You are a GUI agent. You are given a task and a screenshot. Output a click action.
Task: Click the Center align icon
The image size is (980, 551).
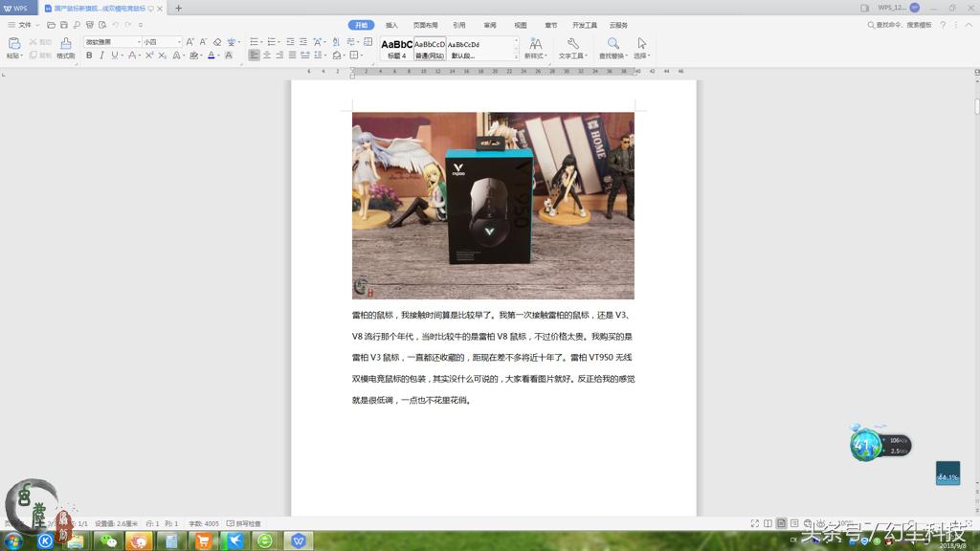(x=267, y=55)
